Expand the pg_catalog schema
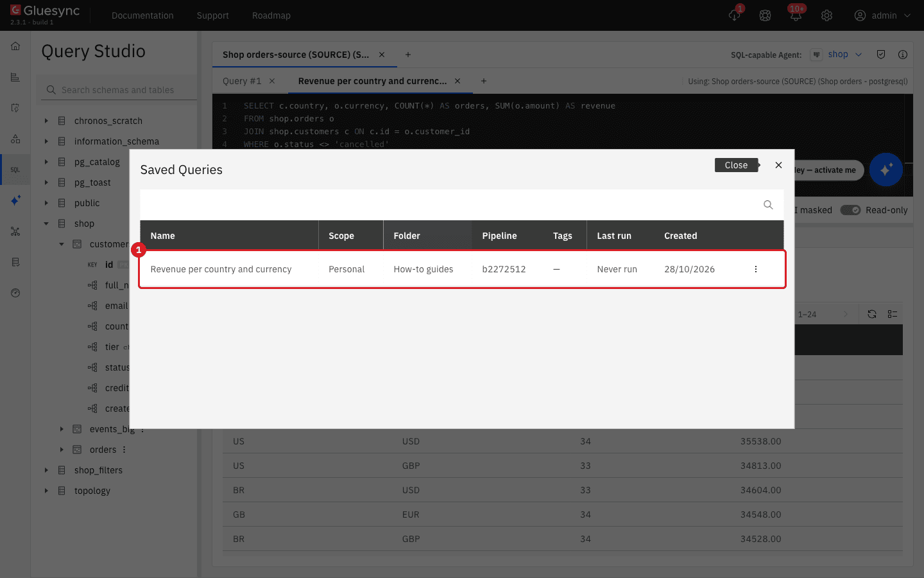The height and width of the screenshot is (578, 924). click(46, 162)
